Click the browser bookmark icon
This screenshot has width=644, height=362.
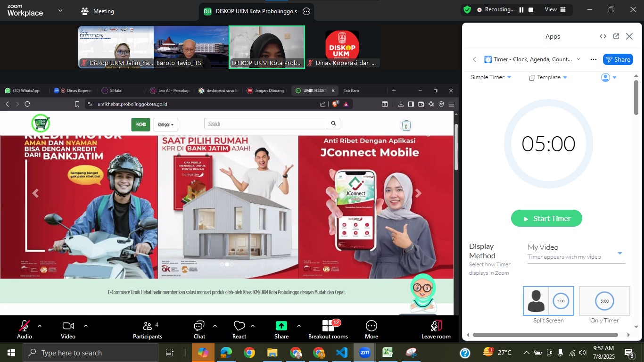(77, 104)
